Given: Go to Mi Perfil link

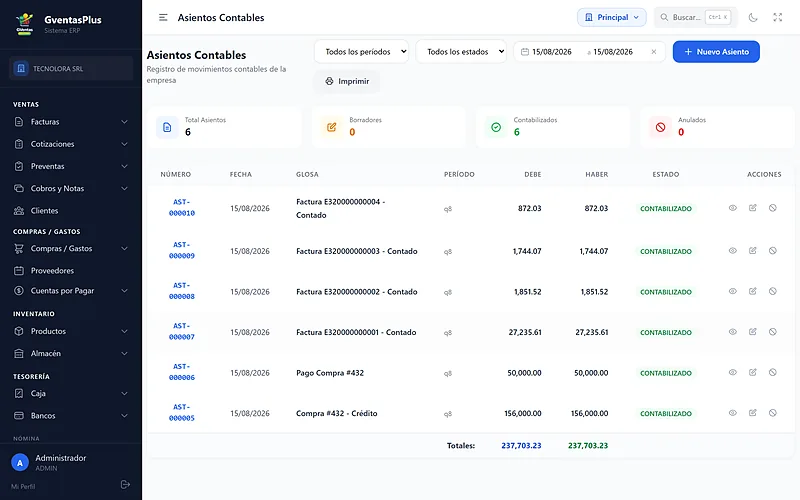Looking at the screenshot, I should pos(23,486).
